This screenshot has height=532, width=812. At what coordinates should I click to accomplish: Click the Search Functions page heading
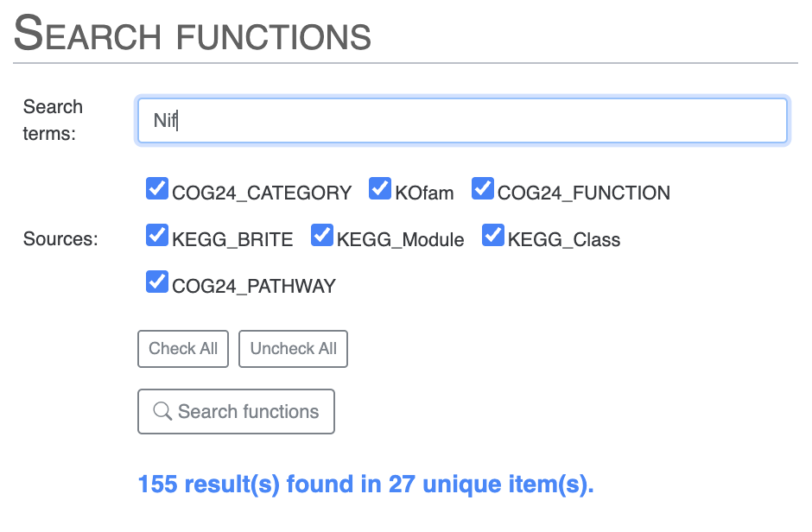(x=193, y=35)
